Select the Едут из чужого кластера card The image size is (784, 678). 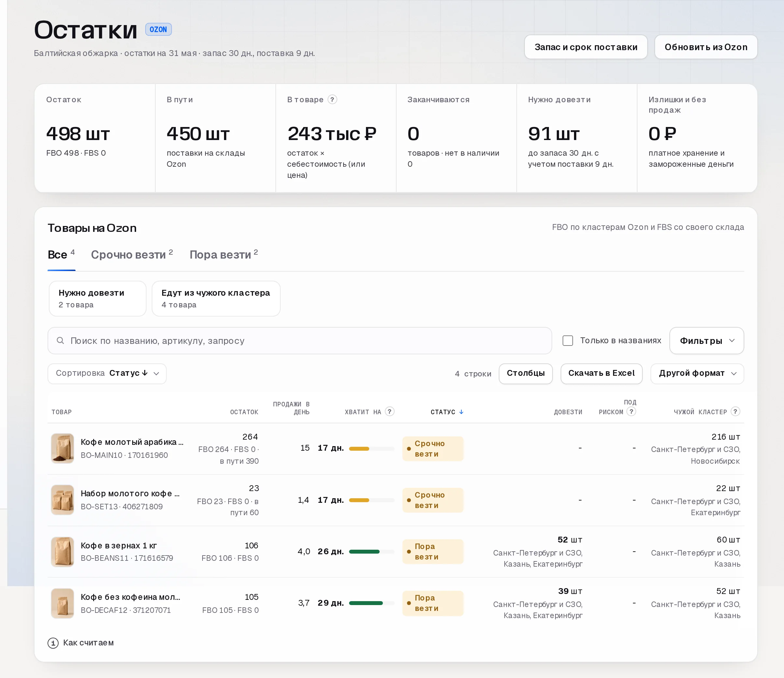(216, 299)
